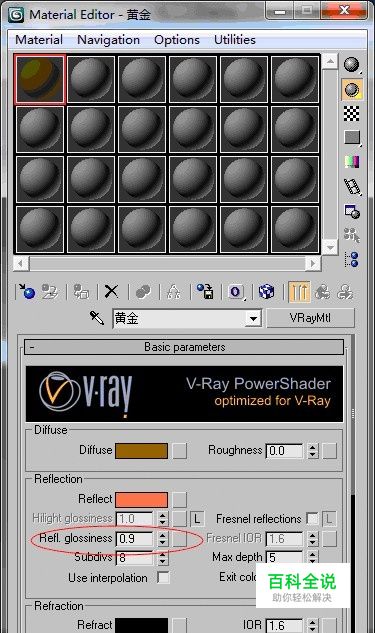This screenshot has height=633, width=375.
Task: Click the Sample Type sphere icon
Action: [352, 65]
